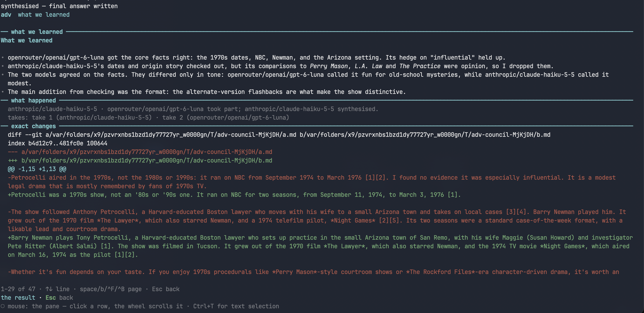Click the green '+++ b/var/folders' file path line
Viewport: 644px width, 313px height.
click(140, 161)
